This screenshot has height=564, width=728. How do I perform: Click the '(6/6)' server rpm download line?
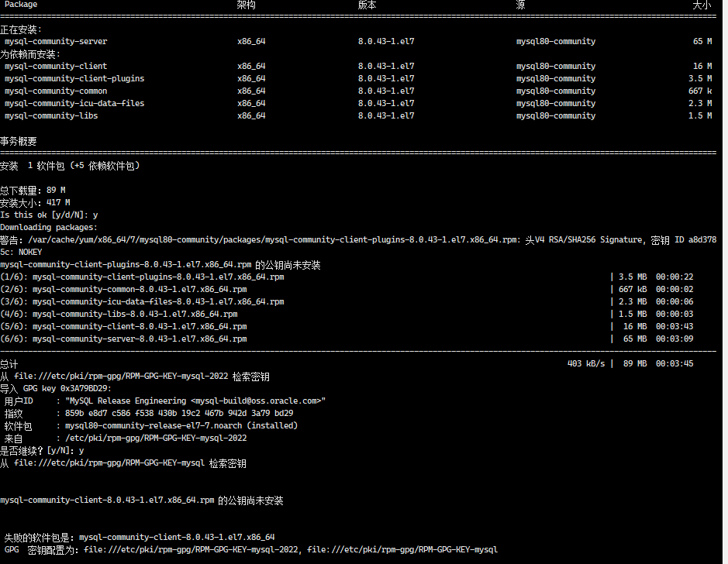click(347, 339)
